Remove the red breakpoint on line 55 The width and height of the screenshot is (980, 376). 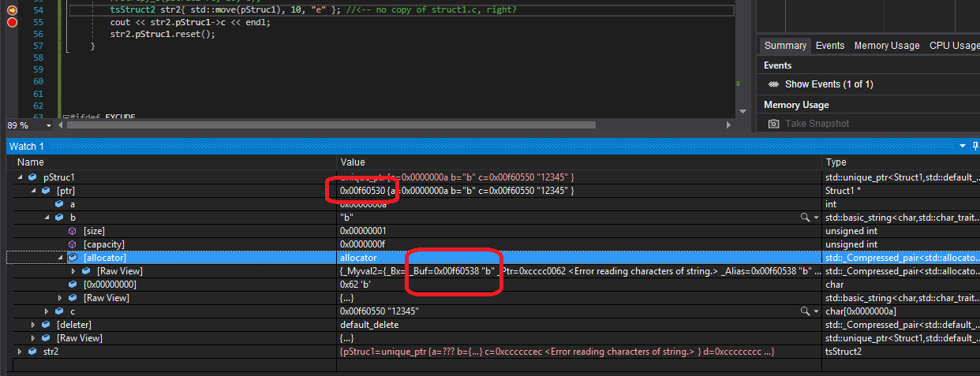12,22
